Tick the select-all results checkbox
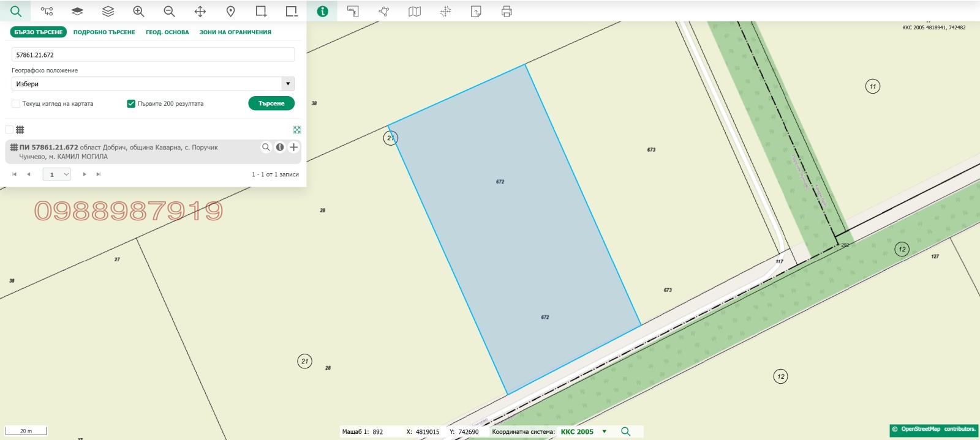 point(9,130)
